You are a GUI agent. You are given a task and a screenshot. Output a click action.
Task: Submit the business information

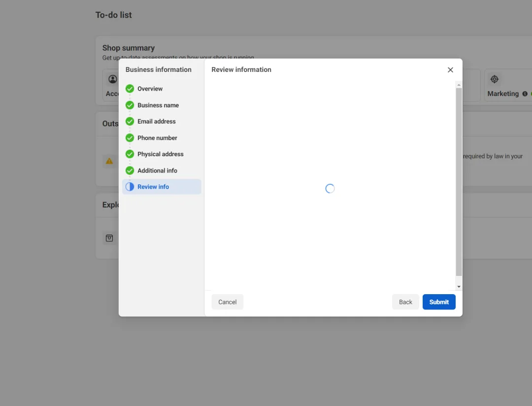tap(439, 302)
